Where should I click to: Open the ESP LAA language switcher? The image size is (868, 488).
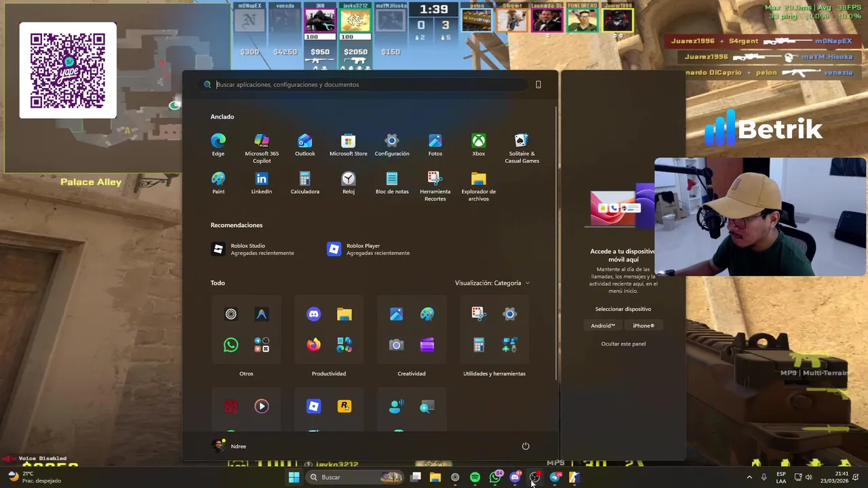pyautogui.click(x=781, y=477)
